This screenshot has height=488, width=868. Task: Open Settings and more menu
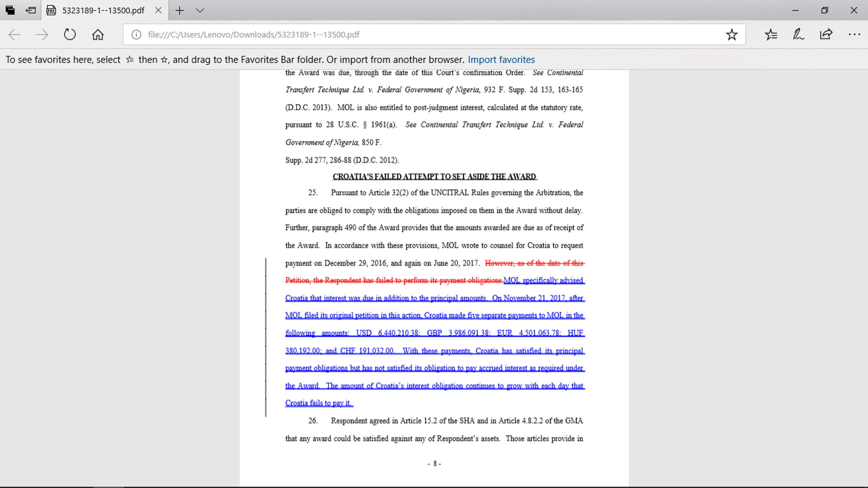tap(854, 35)
